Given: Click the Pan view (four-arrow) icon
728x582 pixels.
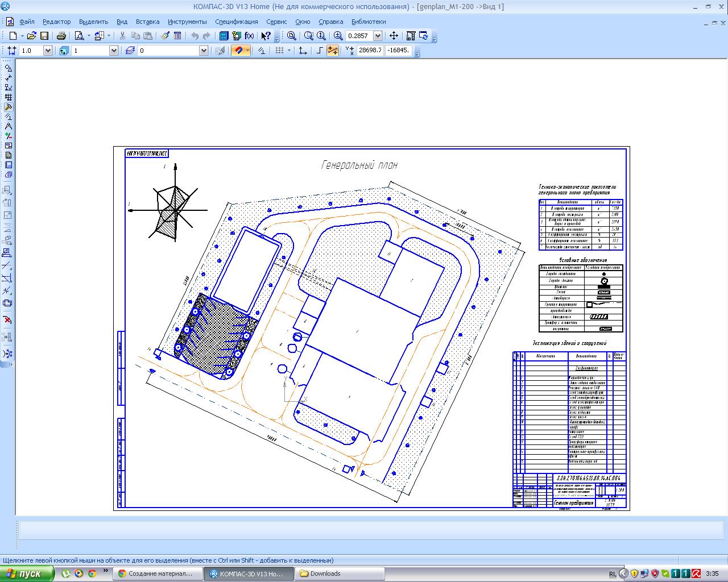Looking at the screenshot, I should pyautogui.click(x=394, y=36).
